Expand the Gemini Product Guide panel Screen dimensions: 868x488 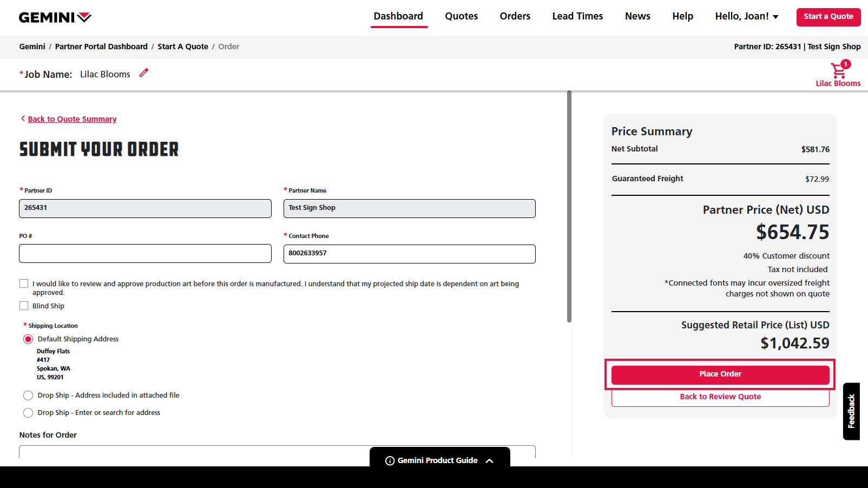490,460
